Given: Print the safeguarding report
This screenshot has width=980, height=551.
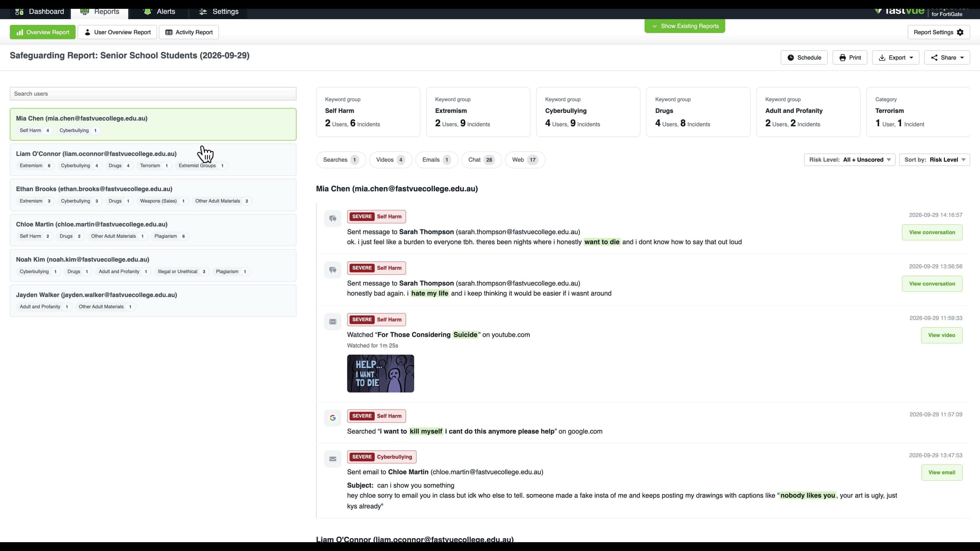Looking at the screenshot, I should (x=850, y=57).
